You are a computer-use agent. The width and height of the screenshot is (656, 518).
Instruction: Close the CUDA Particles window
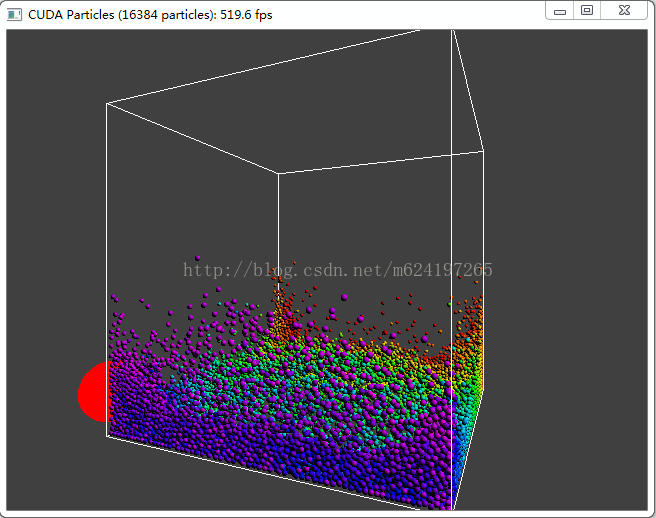click(x=624, y=10)
